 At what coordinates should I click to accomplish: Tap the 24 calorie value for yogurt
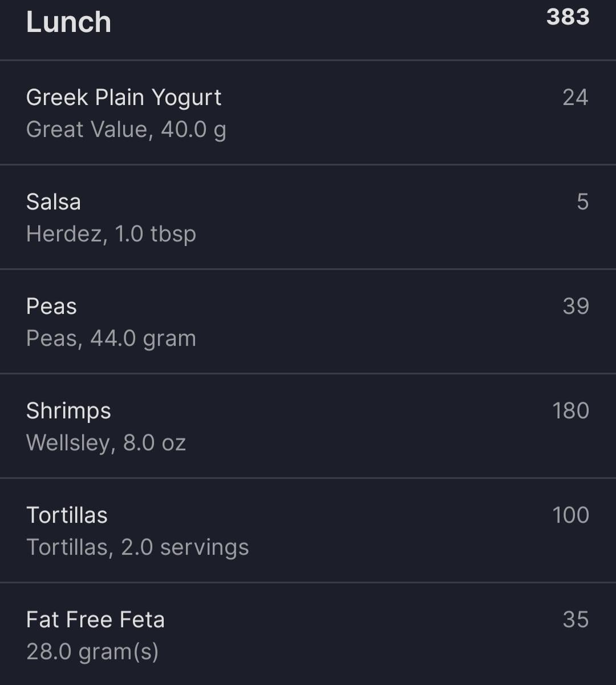(575, 98)
